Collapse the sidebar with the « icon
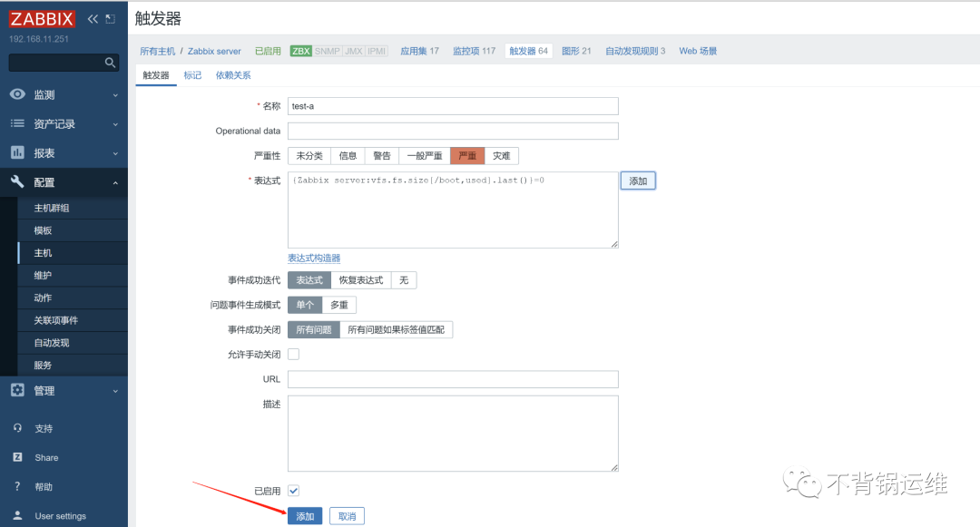This screenshot has height=527, width=980. [92, 17]
